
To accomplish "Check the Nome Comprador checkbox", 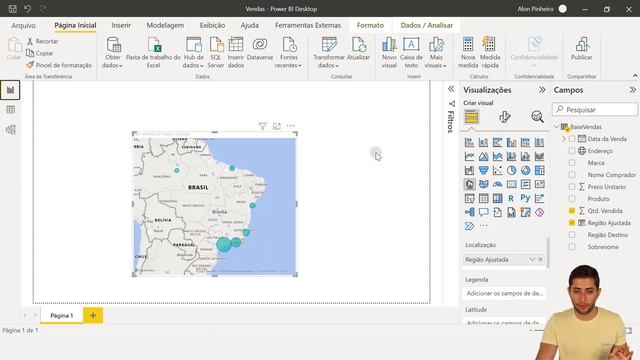I will (x=572, y=175).
